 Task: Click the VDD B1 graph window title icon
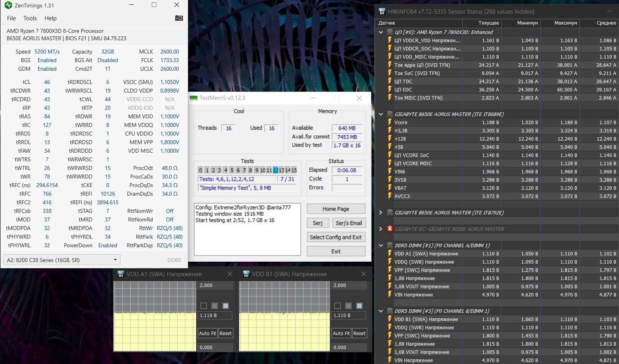click(246, 274)
